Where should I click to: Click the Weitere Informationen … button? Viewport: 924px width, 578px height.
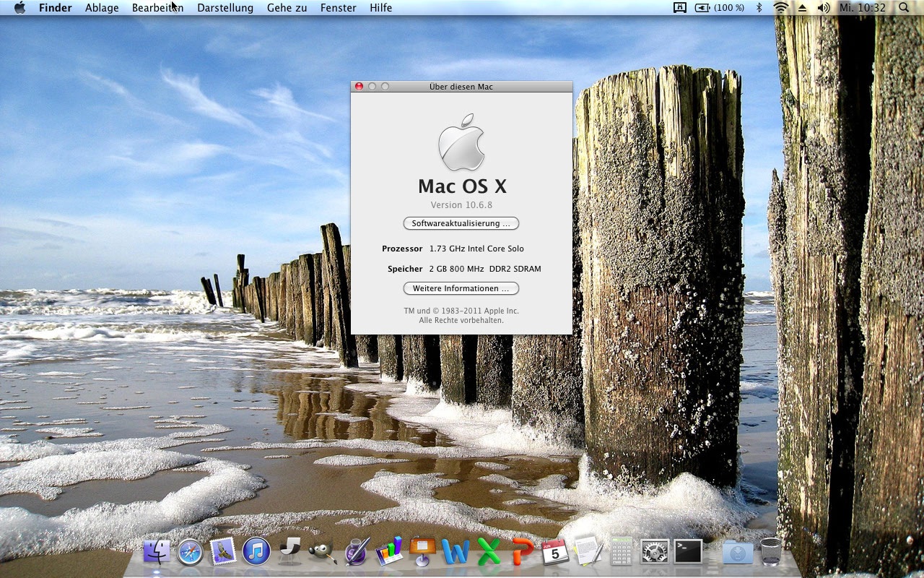pos(461,288)
